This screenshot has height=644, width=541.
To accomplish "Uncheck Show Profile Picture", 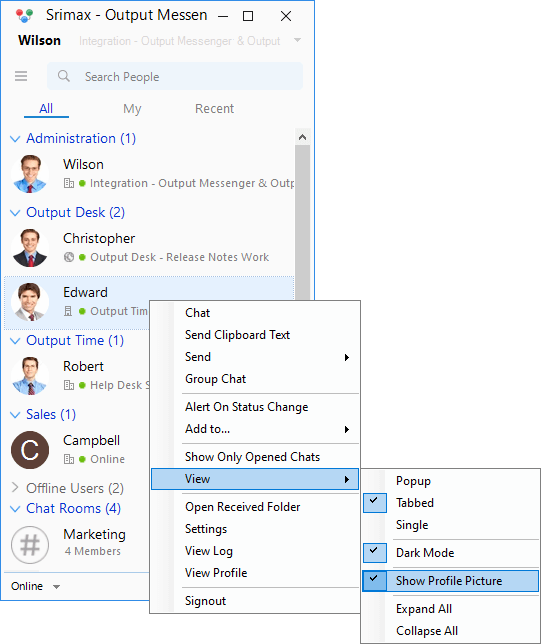I will coord(451,581).
